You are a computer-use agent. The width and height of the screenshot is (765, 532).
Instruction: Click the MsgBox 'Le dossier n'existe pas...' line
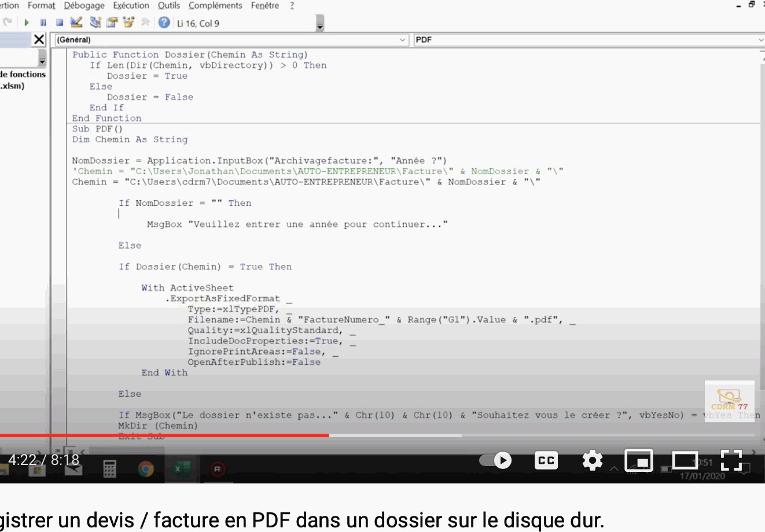click(x=439, y=415)
